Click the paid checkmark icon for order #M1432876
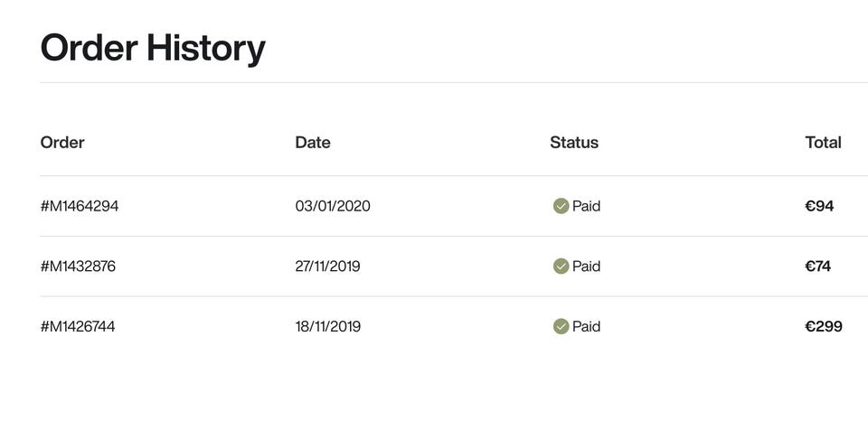This screenshot has width=868, height=430. point(561,266)
